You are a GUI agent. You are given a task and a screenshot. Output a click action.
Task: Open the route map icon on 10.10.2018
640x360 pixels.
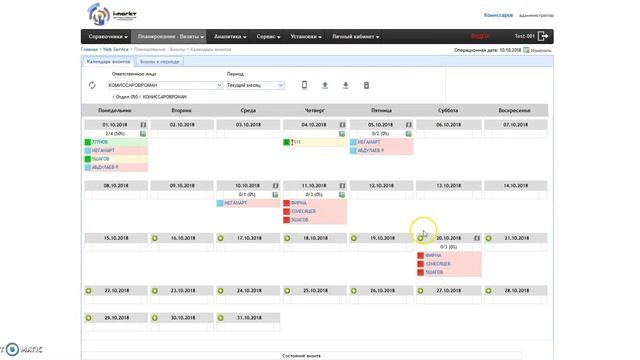tap(276, 186)
